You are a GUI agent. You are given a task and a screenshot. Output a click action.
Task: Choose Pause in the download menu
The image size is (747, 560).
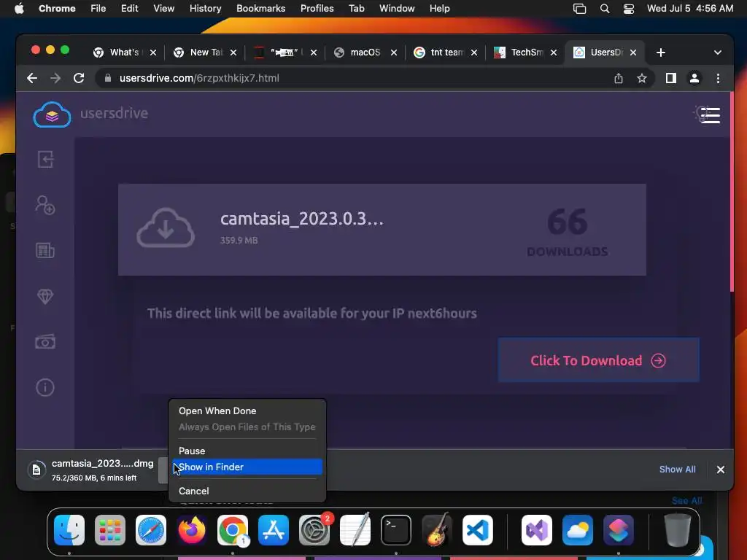tap(247, 451)
